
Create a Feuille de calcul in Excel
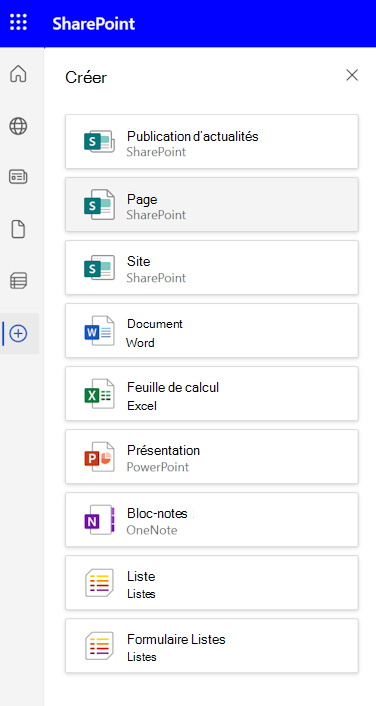(212, 394)
